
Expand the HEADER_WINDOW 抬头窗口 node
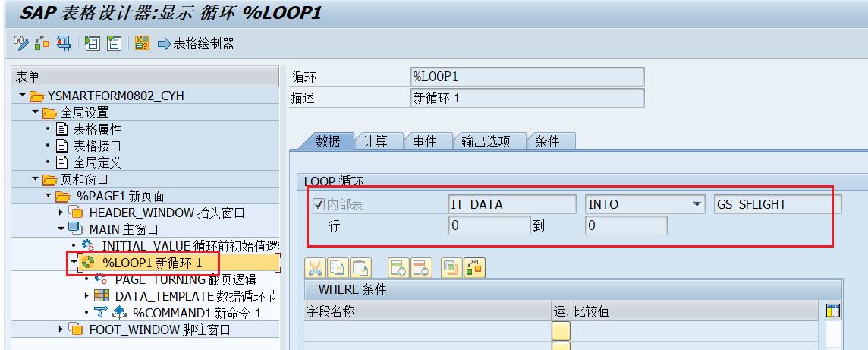pos(61,213)
